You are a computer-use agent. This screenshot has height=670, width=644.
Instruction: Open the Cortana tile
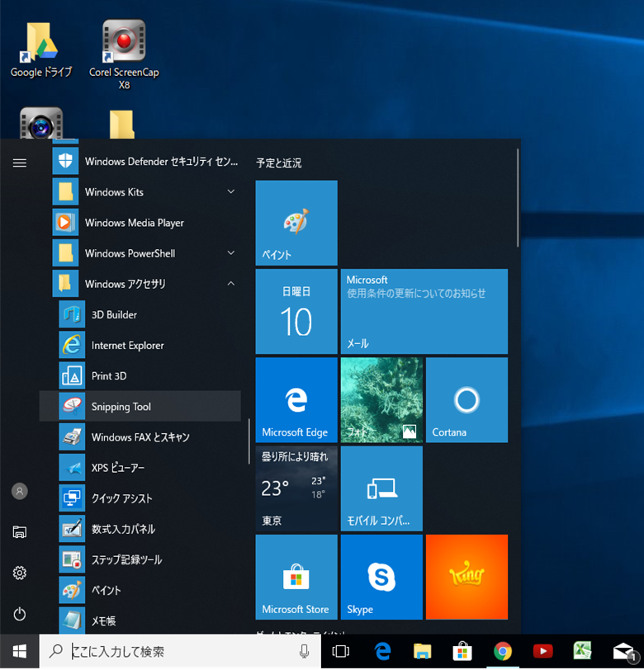[x=467, y=400]
